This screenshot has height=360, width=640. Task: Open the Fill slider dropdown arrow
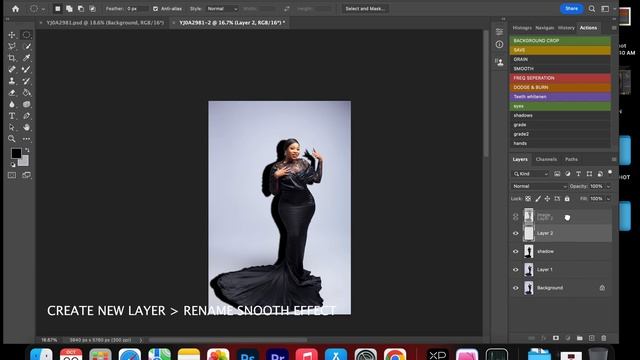click(609, 199)
